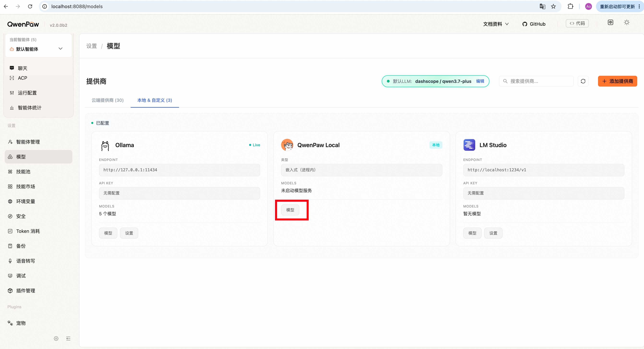Click the gear icon at sidebar bottom

(56, 339)
